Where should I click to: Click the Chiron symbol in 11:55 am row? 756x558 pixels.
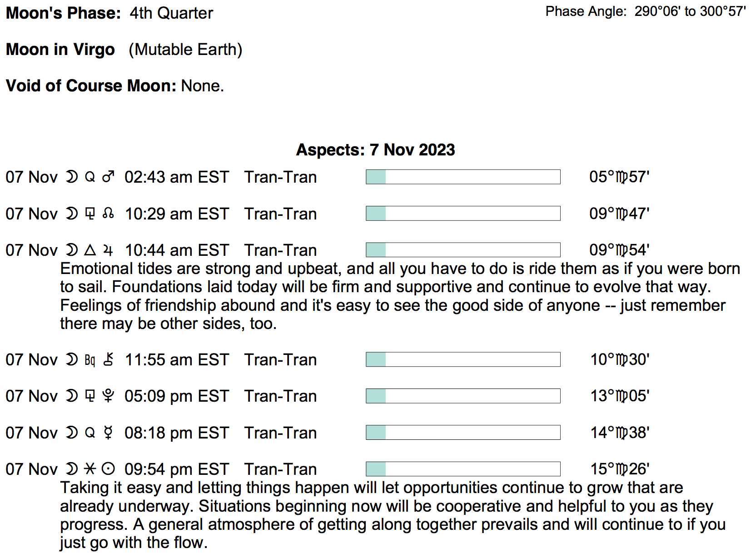(x=108, y=359)
